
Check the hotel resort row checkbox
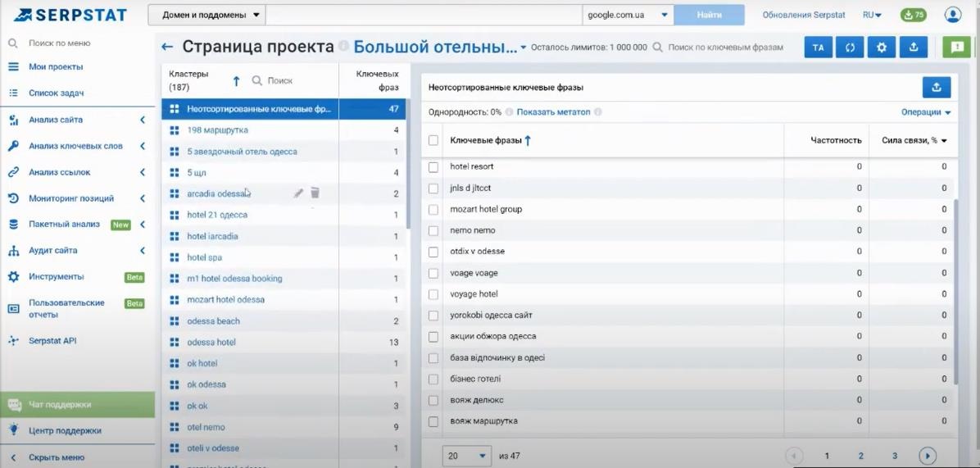coord(433,167)
